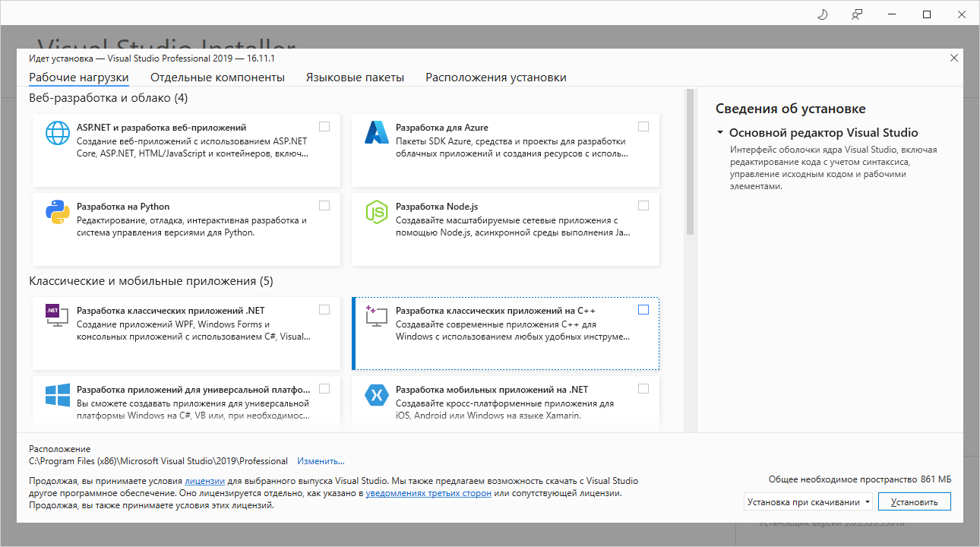980x547 pixels.
Task: Open the лицензии link
Action: 204,482
